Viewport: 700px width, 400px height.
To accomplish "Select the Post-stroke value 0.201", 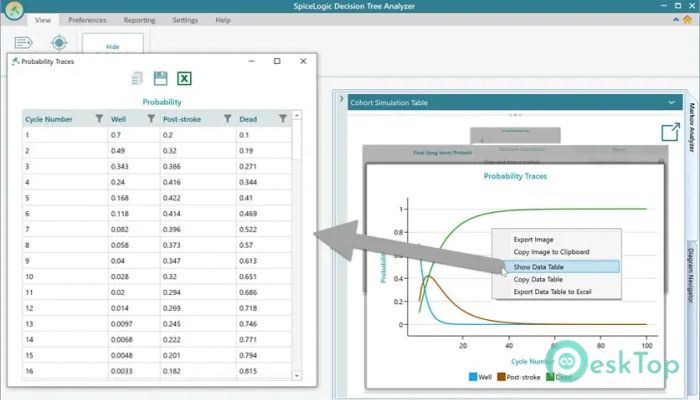I will (x=171, y=355).
